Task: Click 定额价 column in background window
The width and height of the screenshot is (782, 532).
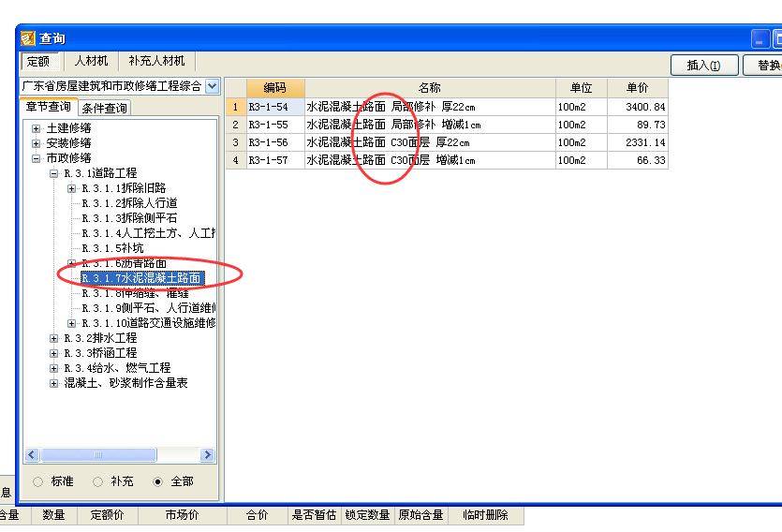Action: [x=107, y=515]
